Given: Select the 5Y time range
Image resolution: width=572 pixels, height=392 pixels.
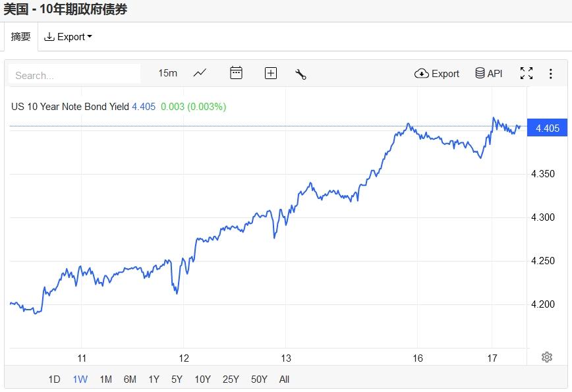Looking at the screenshot, I should click(x=177, y=379).
